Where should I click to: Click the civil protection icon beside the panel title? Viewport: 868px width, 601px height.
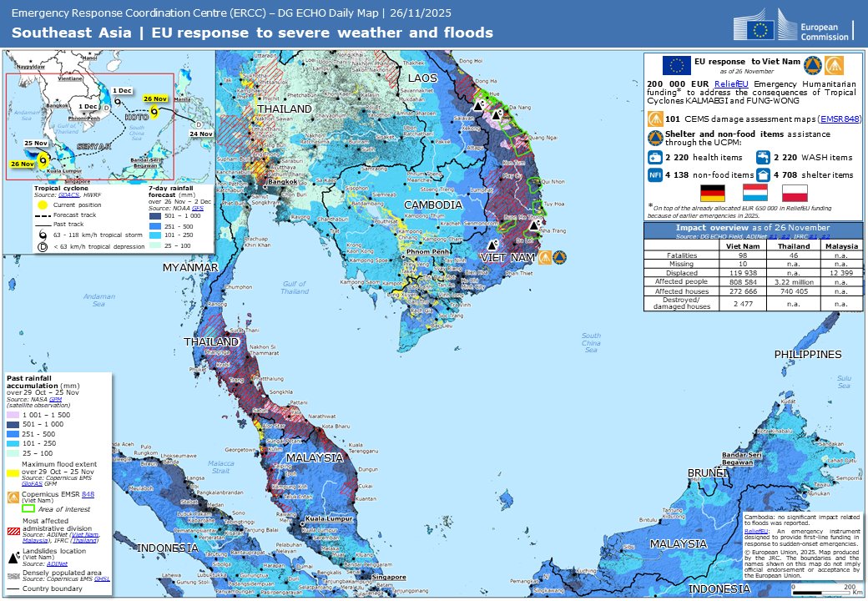point(813,65)
